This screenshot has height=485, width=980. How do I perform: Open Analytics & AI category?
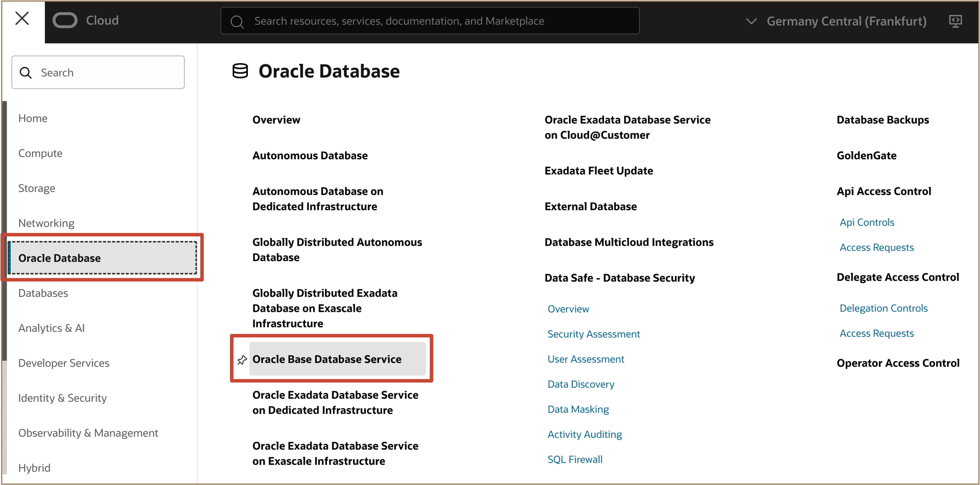pos(51,328)
